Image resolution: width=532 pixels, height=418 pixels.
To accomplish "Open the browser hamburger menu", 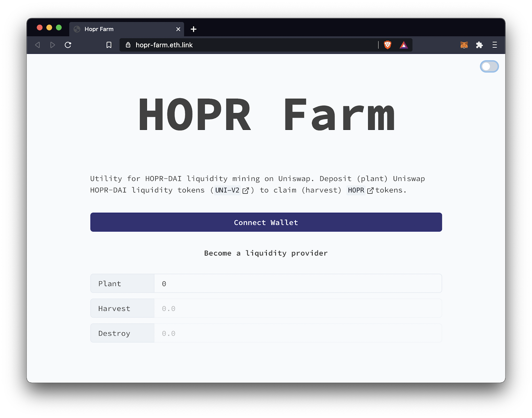I will coord(495,45).
